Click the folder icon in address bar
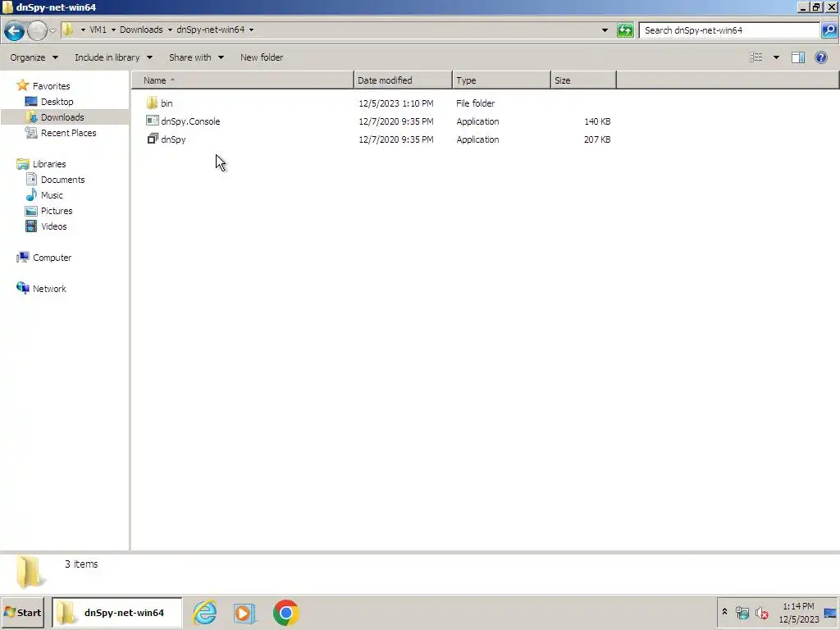 pyautogui.click(x=68, y=30)
